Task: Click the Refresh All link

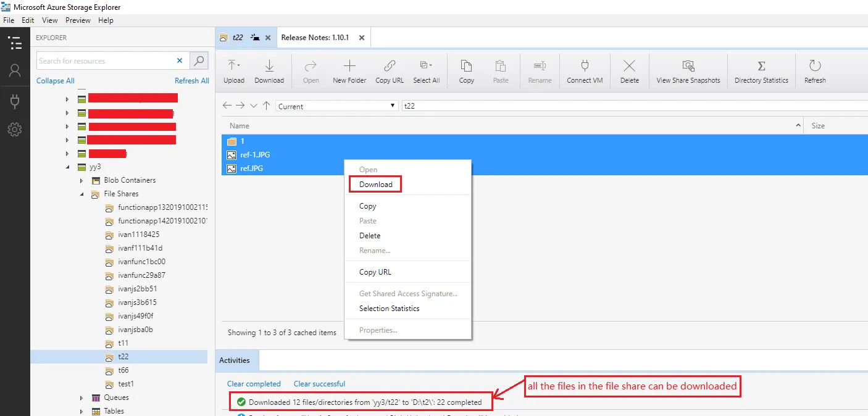Action: (x=192, y=81)
